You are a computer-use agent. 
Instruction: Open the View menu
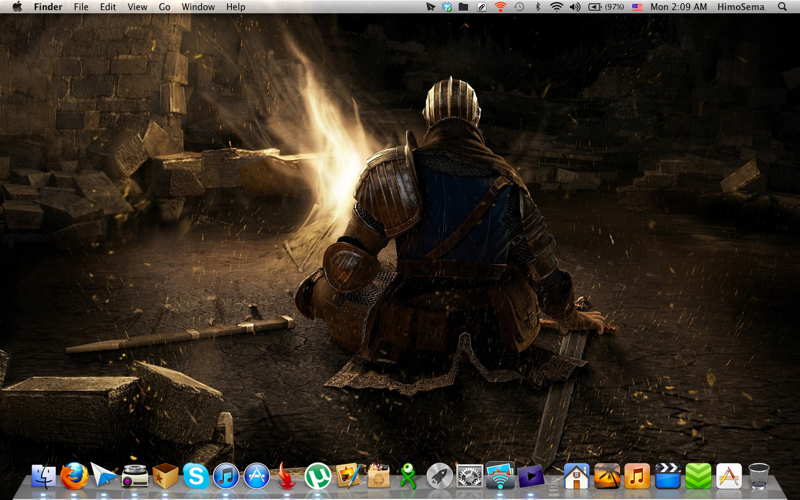click(137, 7)
